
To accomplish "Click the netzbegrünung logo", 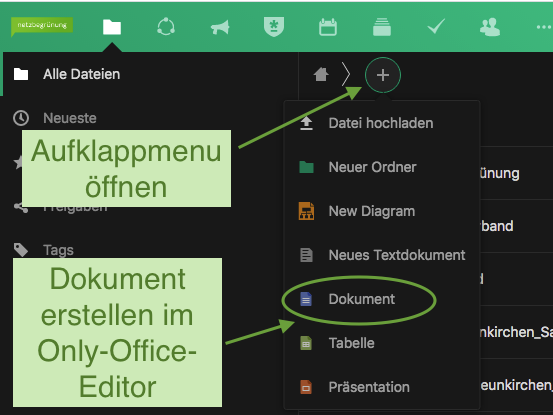I will pos(42,26).
